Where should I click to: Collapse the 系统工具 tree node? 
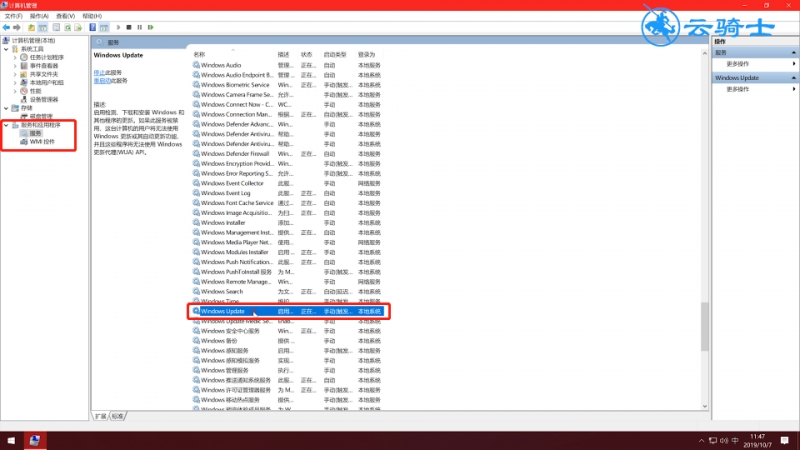6,49
